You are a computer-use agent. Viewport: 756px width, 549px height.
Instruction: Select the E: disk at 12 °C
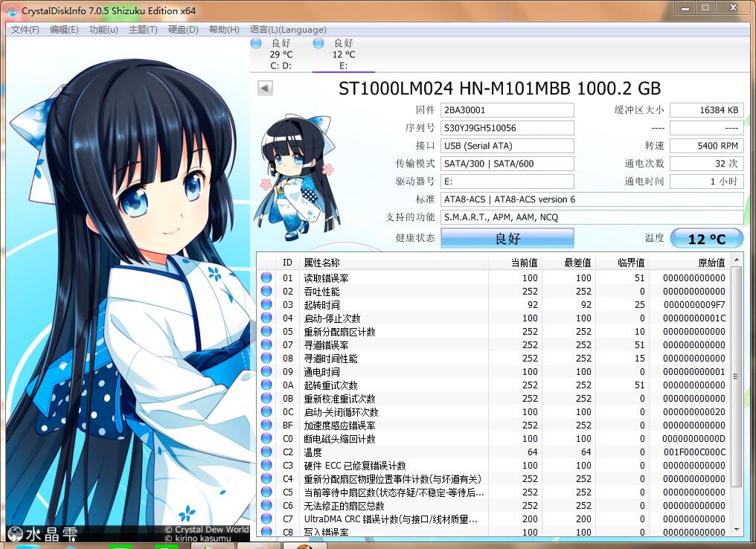[x=343, y=54]
